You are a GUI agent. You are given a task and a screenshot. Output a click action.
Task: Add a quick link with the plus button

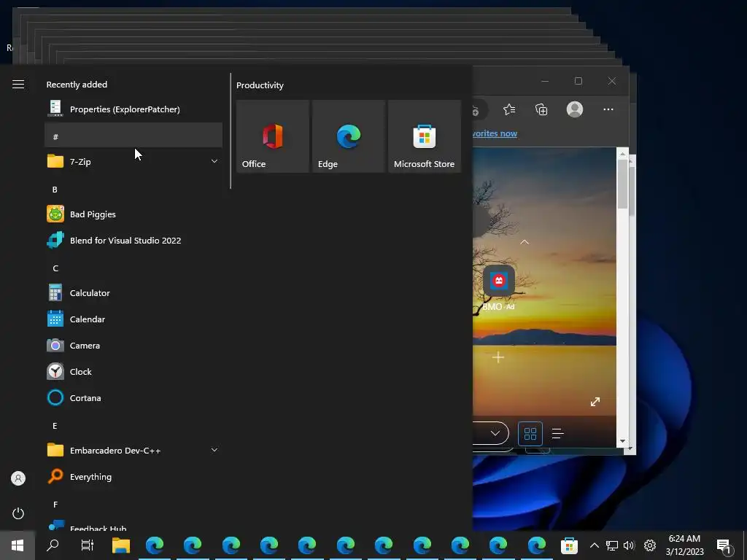pos(498,357)
